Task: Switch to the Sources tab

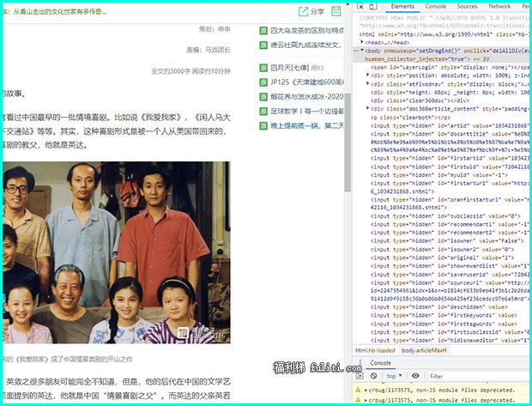Action: 467,6
